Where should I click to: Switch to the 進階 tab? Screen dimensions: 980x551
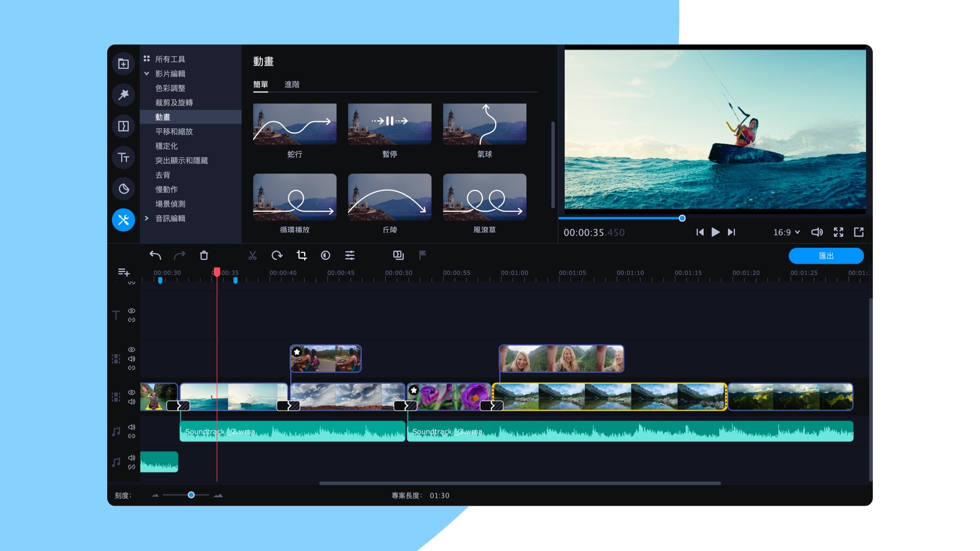pyautogui.click(x=292, y=85)
